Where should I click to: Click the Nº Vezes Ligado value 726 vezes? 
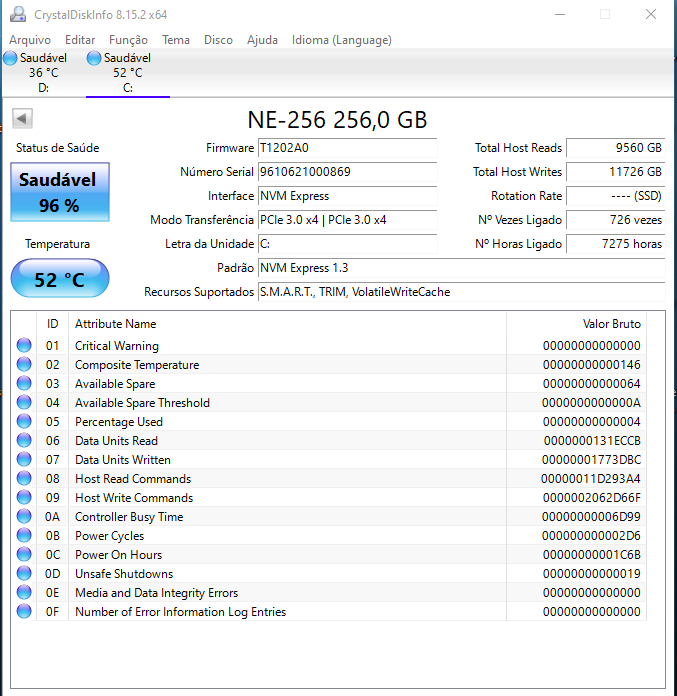point(616,220)
